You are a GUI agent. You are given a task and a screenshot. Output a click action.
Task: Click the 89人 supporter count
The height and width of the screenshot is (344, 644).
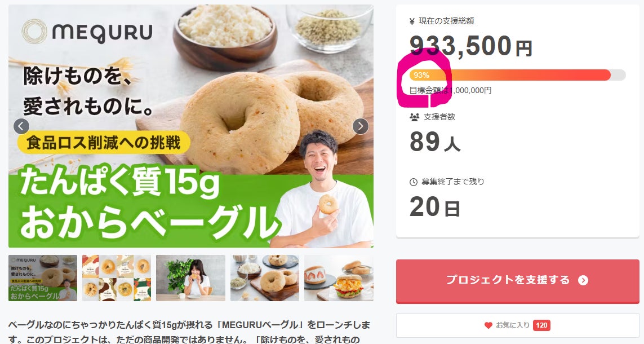click(434, 142)
